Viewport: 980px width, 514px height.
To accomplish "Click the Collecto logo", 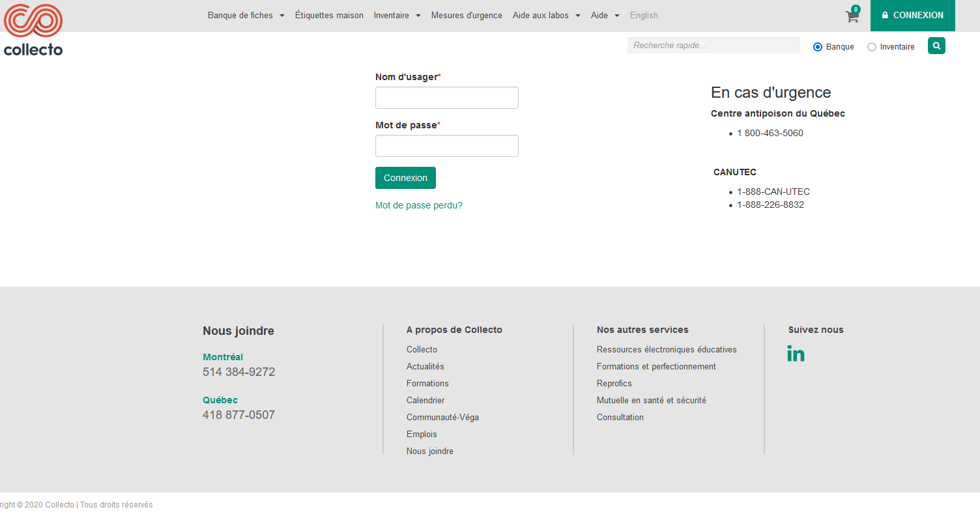I will point(33,29).
